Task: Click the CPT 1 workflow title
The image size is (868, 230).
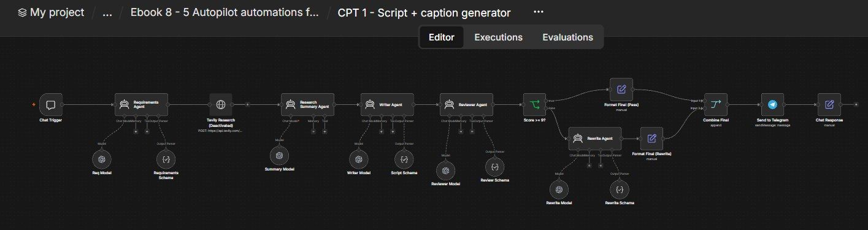Action: click(x=424, y=12)
